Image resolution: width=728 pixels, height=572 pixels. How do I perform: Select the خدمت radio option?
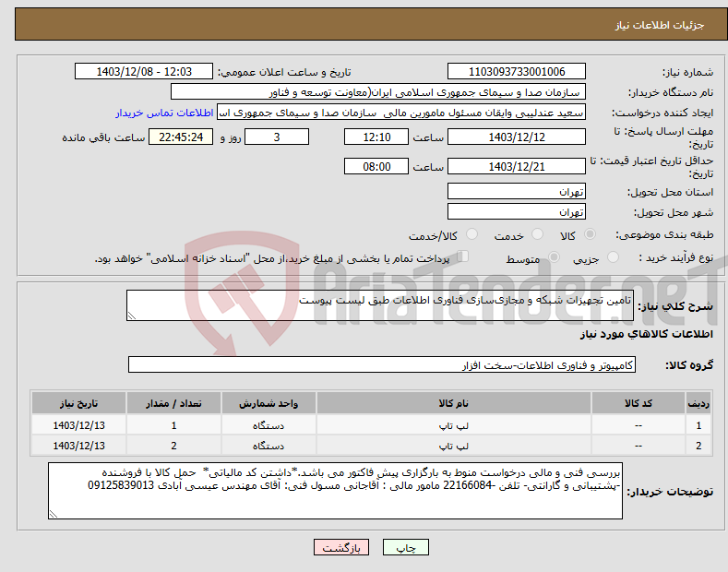(x=537, y=234)
